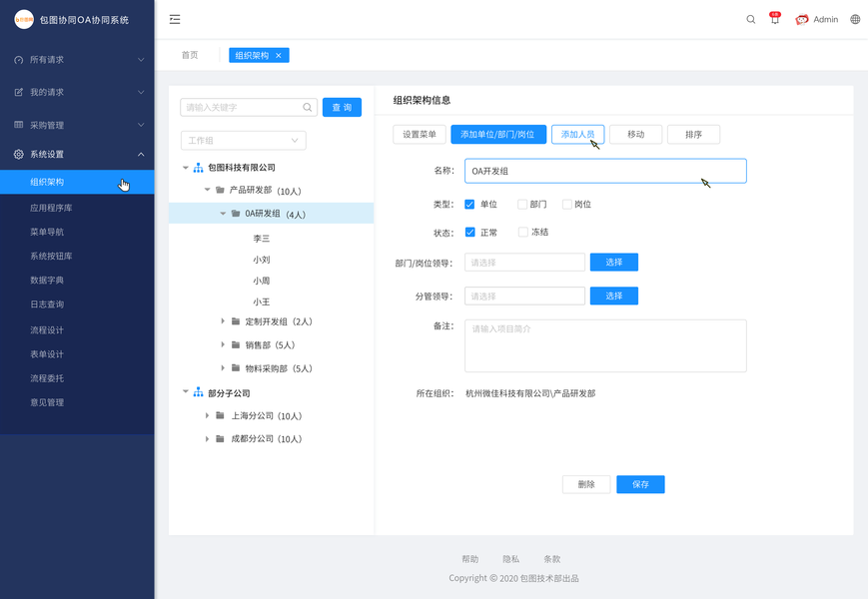Collapse 产品研发部 tree node arrow
Viewport: 868px width, 599px height.
pyautogui.click(x=207, y=190)
